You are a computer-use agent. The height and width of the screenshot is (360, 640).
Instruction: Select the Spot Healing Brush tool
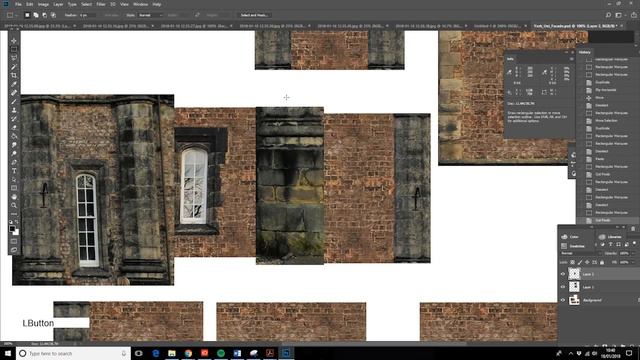pos(14,93)
